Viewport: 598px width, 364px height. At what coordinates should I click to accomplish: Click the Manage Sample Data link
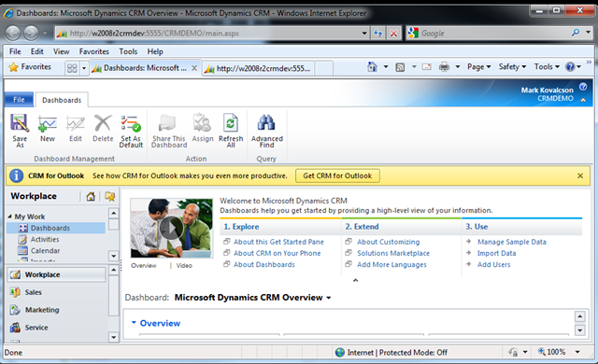point(512,242)
